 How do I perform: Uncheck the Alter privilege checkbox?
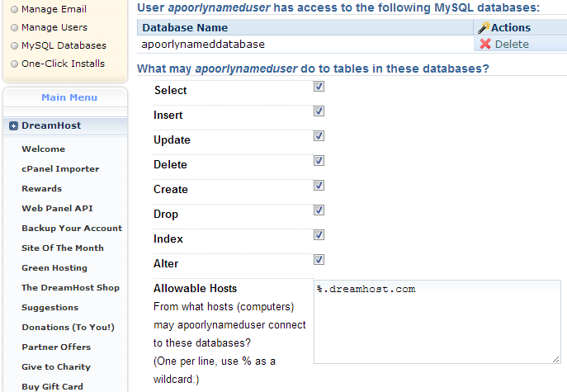[x=319, y=259]
